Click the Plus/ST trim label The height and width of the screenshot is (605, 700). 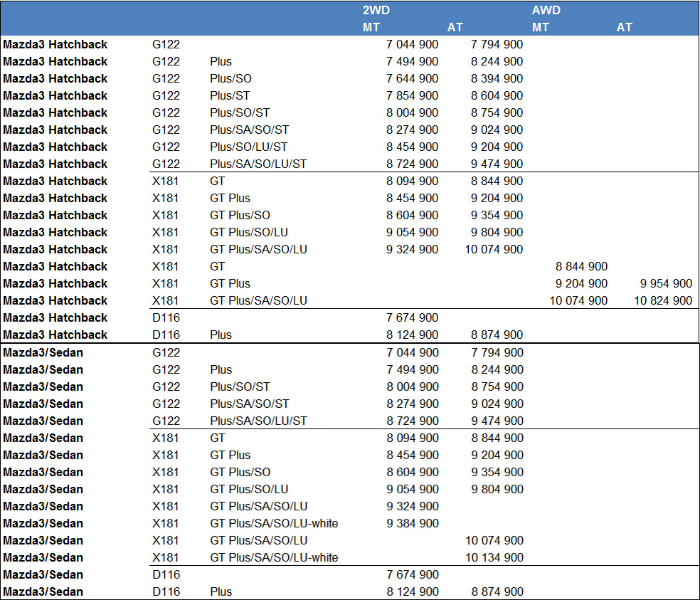point(230,95)
